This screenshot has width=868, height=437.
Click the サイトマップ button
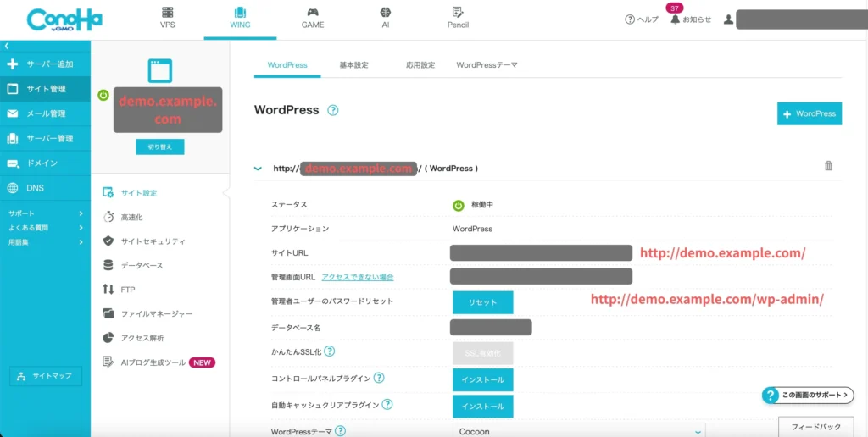46,376
